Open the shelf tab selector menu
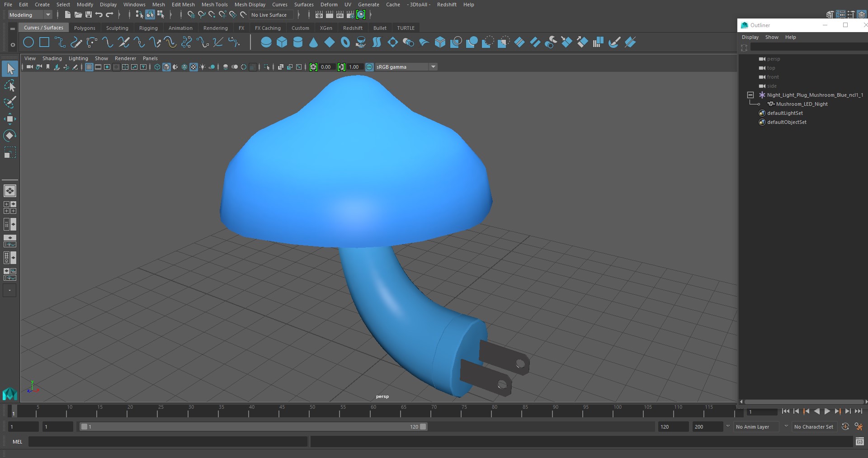Viewport: 868px width, 458px height. (13, 28)
